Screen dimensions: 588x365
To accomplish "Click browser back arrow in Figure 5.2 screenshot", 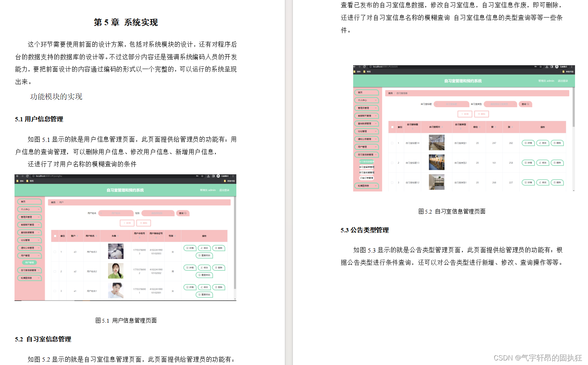I will coord(354,67).
